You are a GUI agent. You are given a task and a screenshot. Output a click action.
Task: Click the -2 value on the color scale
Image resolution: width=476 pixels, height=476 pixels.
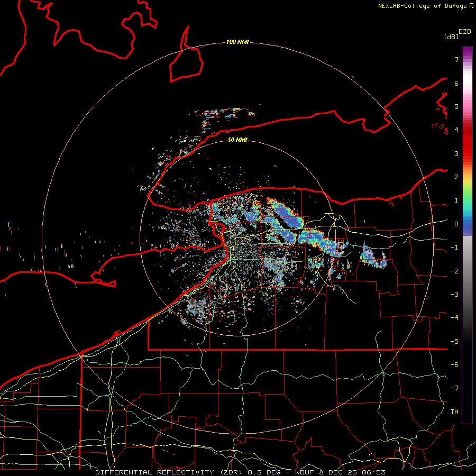click(x=454, y=271)
